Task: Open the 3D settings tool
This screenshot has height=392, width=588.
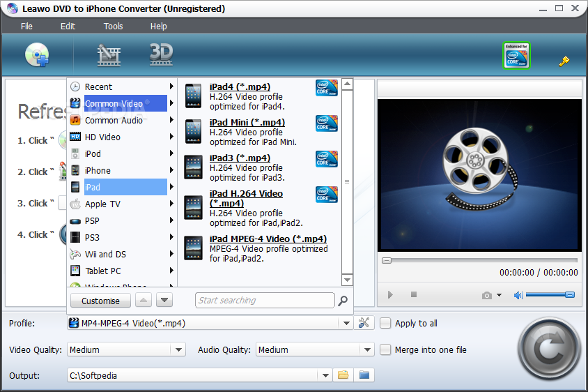Action: pyautogui.click(x=161, y=54)
